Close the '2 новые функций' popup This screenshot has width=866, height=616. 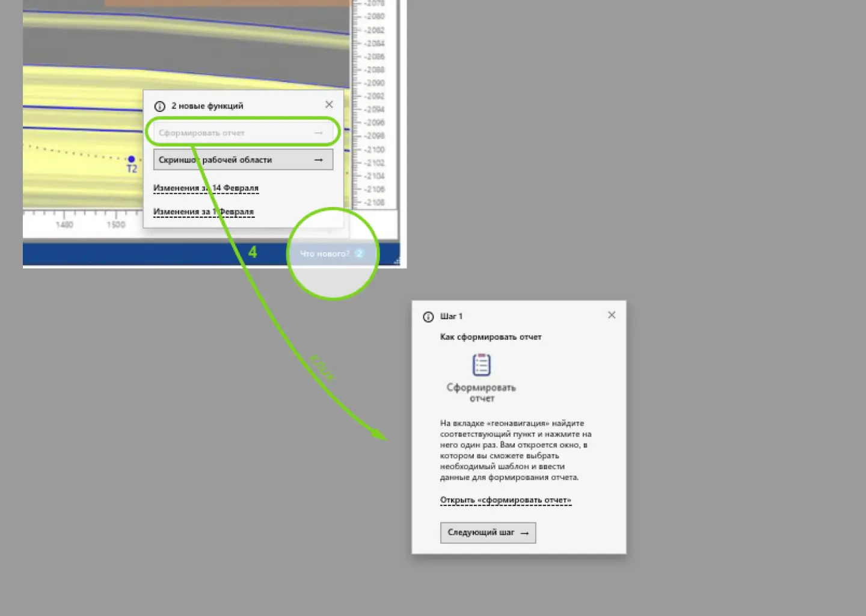[329, 105]
